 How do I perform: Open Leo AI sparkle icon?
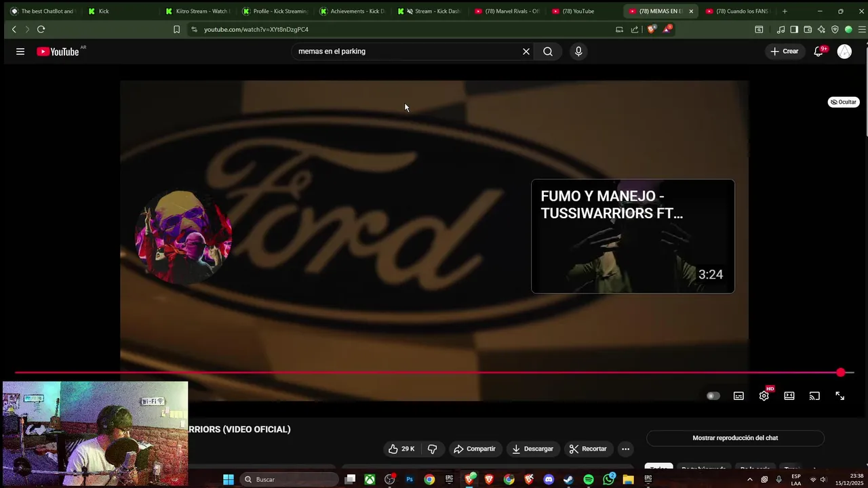(821, 29)
